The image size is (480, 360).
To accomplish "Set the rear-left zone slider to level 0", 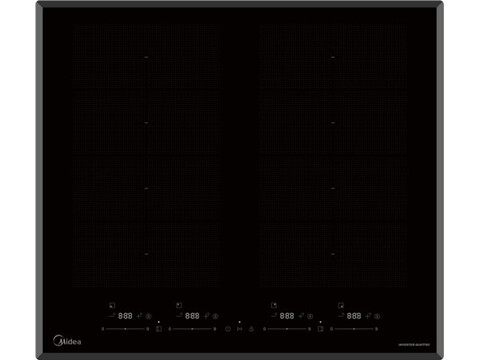I will pos(169,329).
